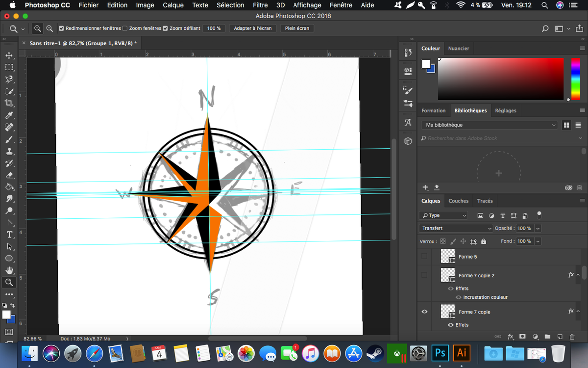The image size is (588, 368).
Task: Enable Zoom fenêtres checkbox
Action: 125,28
